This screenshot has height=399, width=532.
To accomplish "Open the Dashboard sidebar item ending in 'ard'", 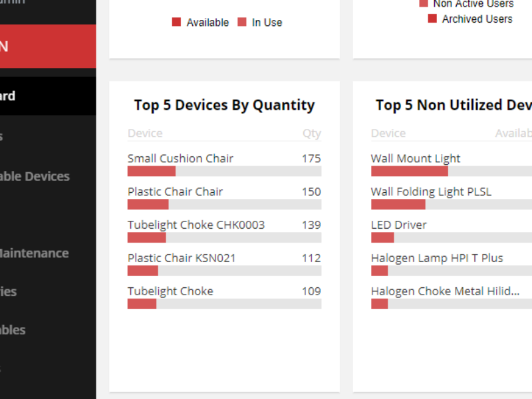I will pos(48,96).
